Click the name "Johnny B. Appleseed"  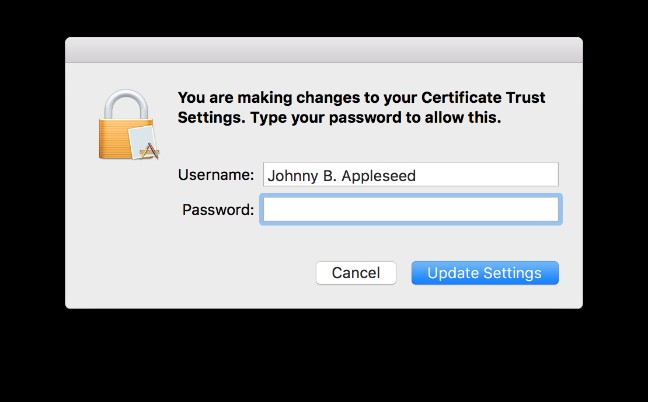point(341,176)
